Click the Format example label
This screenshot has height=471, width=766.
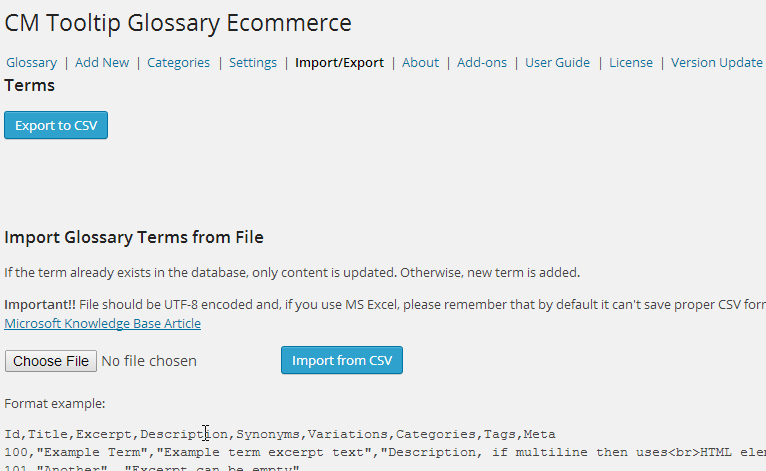(55, 404)
